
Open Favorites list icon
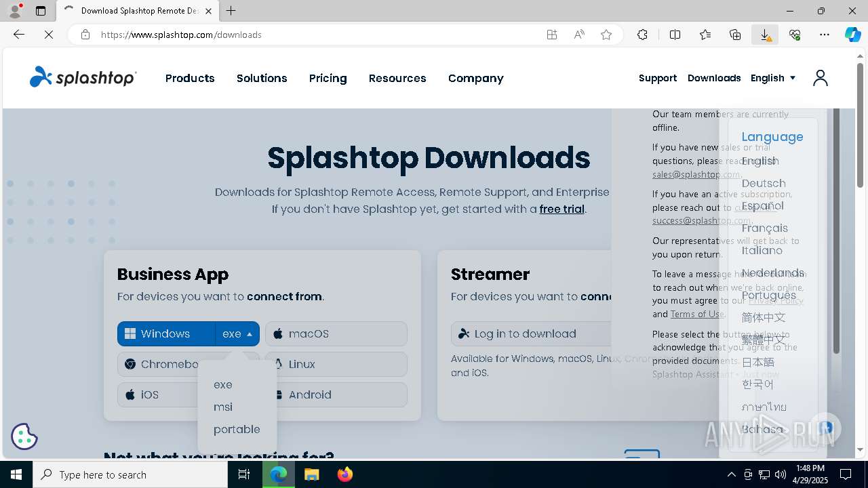(705, 35)
